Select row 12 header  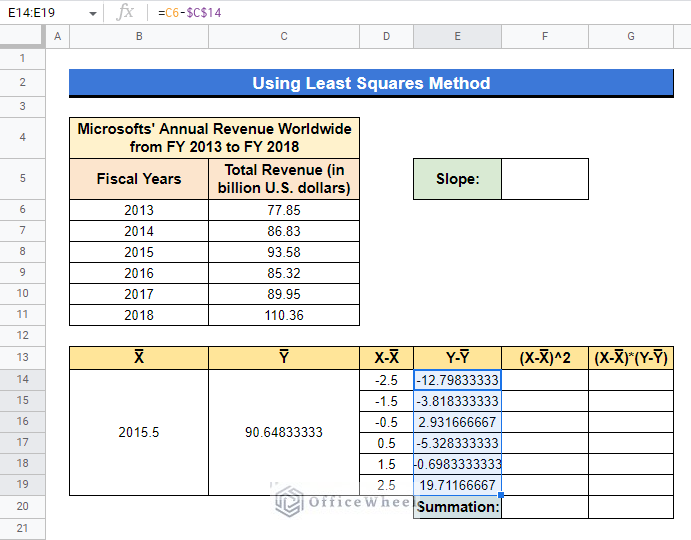(22, 335)
